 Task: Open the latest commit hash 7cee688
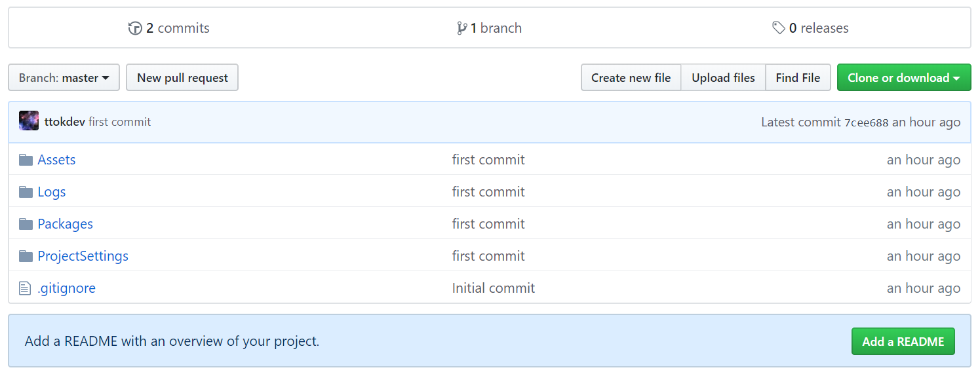866,122
